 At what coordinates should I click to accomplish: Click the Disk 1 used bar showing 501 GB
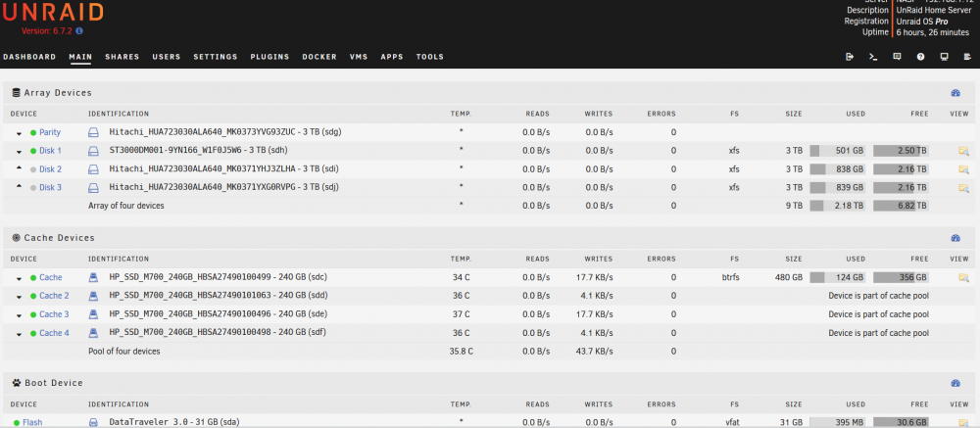pyautogui.click(x=838, y=151)
